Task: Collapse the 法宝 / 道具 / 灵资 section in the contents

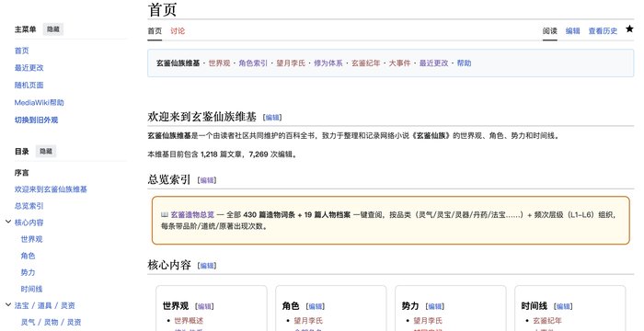Action: pos(8,304)
